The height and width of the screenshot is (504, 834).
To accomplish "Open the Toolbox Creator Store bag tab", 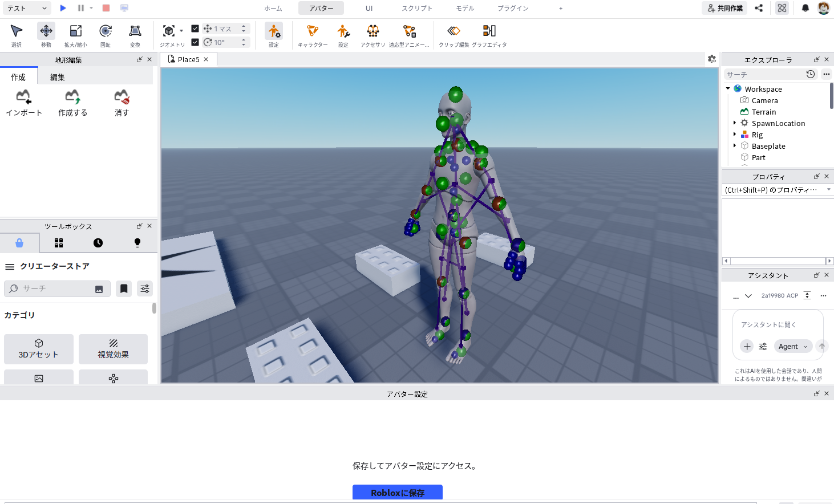I will (x=19, y=243).
